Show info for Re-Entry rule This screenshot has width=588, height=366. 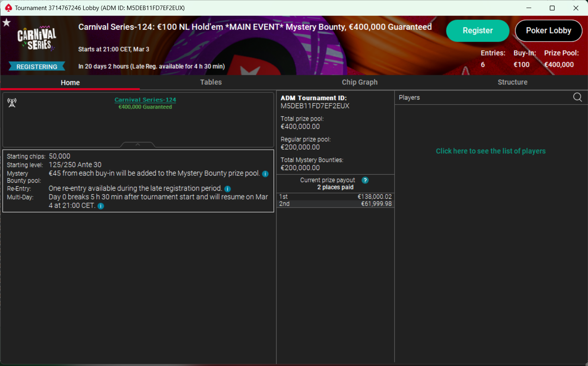click(227, 189)
